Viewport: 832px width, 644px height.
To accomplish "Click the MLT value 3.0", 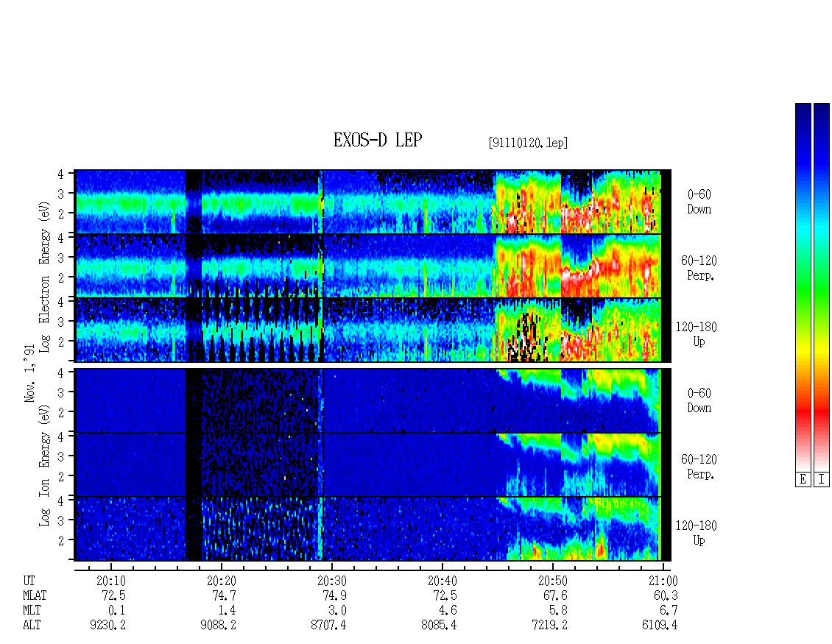I will click(337, 611).
